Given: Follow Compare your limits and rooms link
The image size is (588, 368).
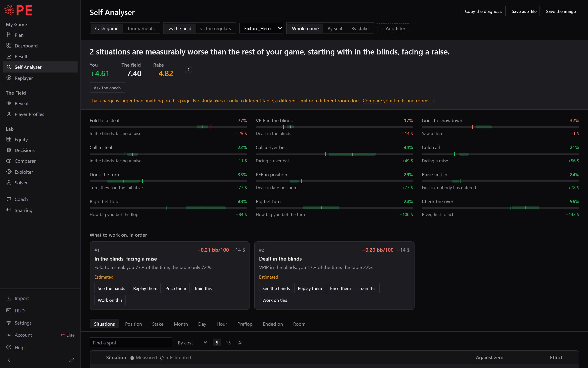Looking at the screenshot, I should coord(399,100).
